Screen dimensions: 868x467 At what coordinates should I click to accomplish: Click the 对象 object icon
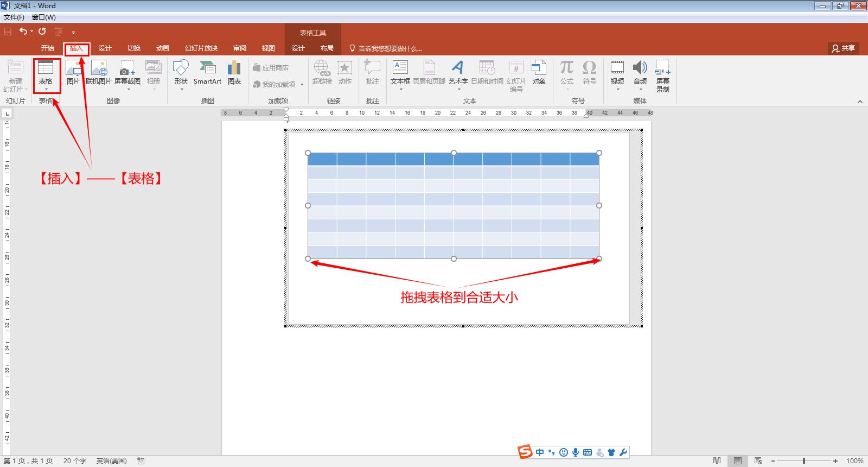point(539,73)
